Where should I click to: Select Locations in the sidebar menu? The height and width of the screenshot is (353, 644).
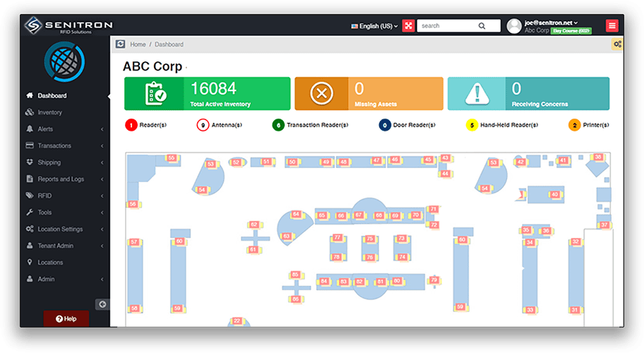(50, 263)
